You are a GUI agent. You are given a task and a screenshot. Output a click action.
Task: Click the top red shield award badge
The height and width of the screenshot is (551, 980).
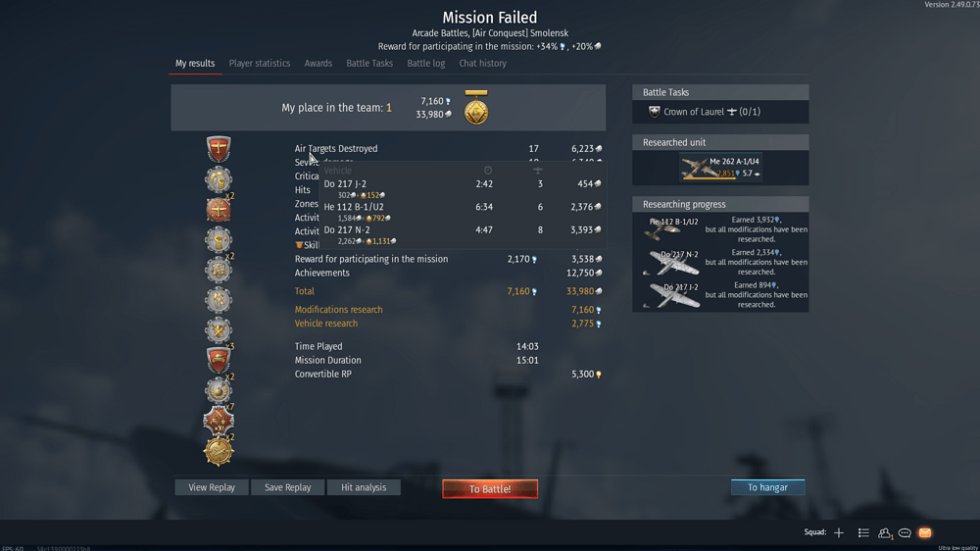[219, 149]
